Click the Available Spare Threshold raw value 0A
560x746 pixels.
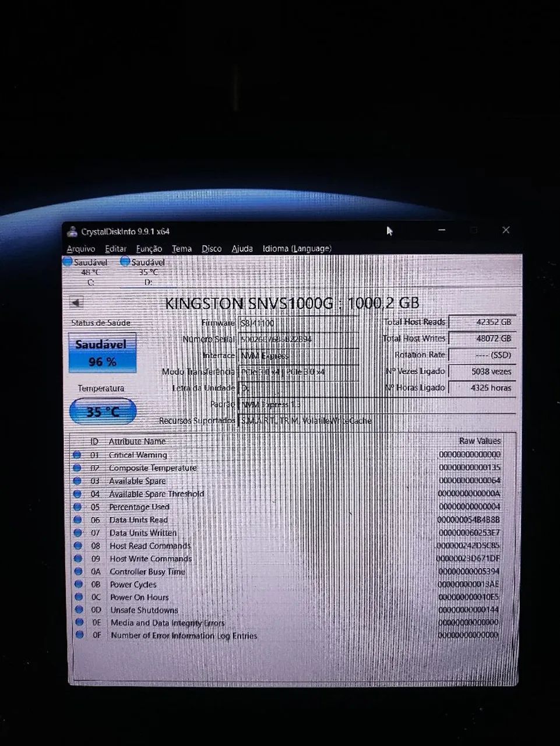pos(469,494)
